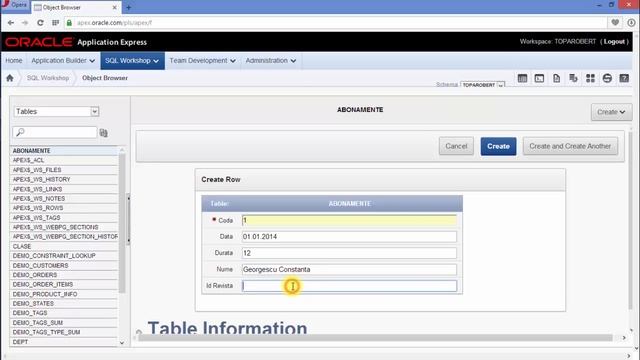Open the Home menu item
This screenshot has height=360, width=640.
click(13, 60)
